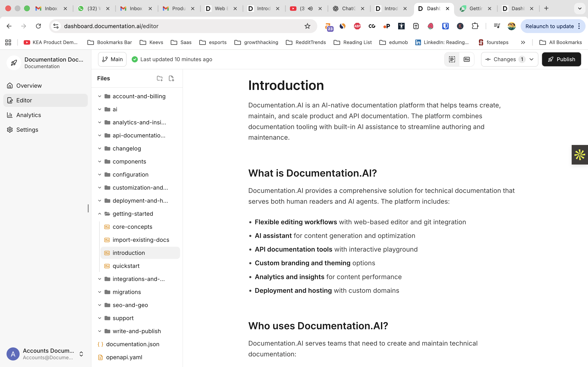The height and width of the screenshot is (367, 588).
Task: Expand the account-and-billing folder
Action: (99, 96)
